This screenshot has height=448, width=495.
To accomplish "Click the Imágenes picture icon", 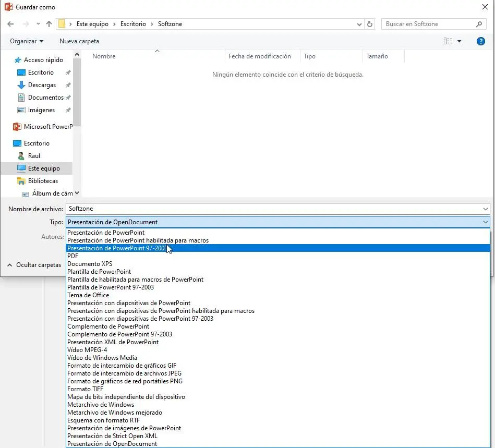I will point(21,110).
